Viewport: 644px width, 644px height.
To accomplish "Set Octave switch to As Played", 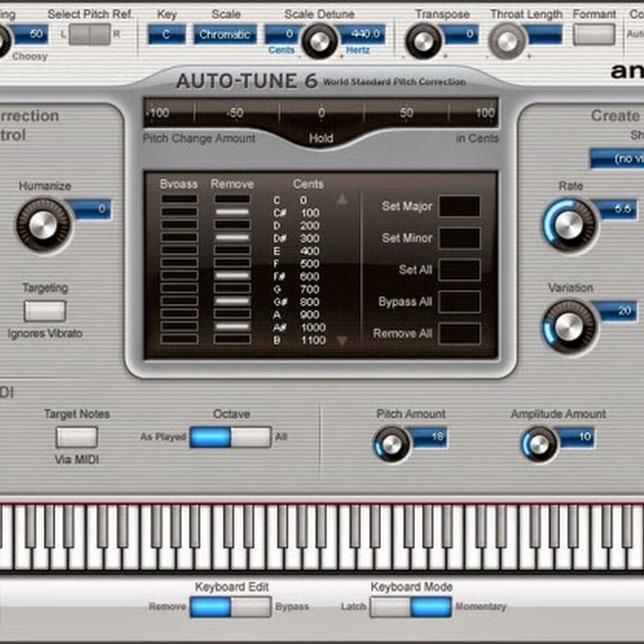I will (210, 437).
